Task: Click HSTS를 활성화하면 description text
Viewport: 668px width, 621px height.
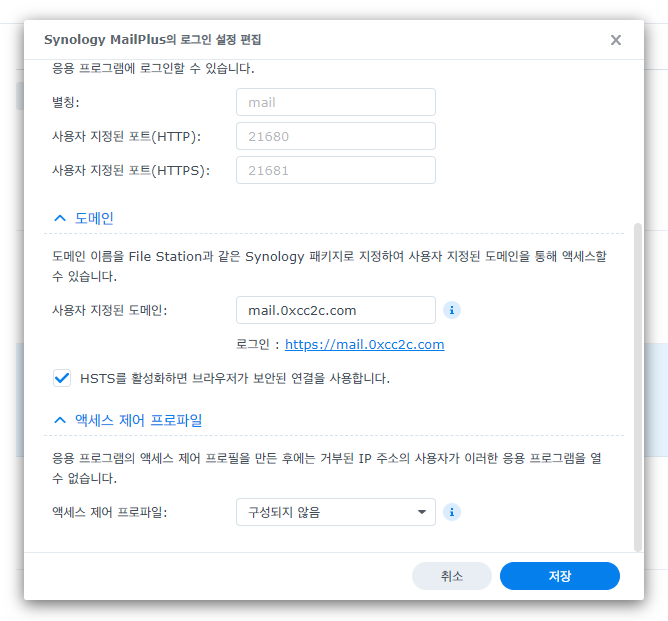Action: point(235,378)
